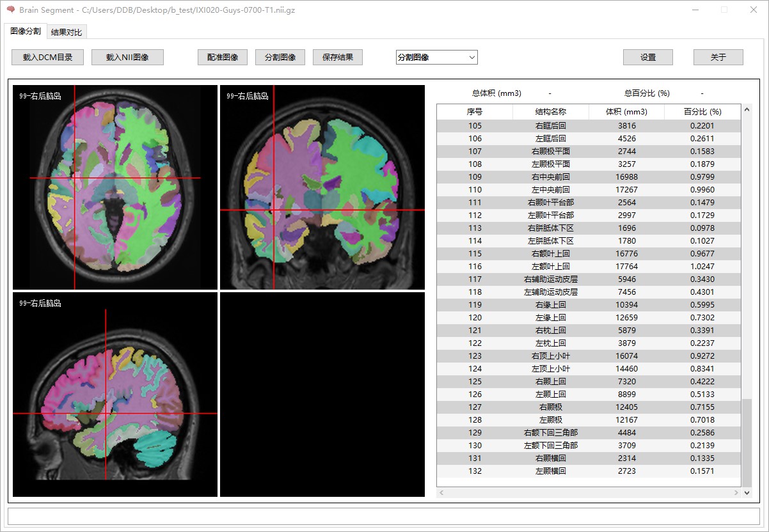Image resolution: width=769 pixels, height=532 pixels.
Task: Save results using 保存结果 button
Action: [x=338, y=57]
